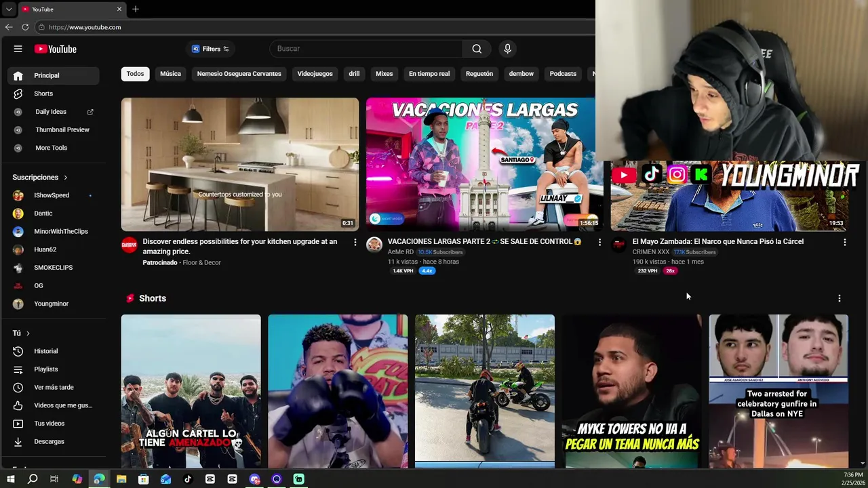
Task: Select the drill filter chip
Action: (x=354, y=74)
